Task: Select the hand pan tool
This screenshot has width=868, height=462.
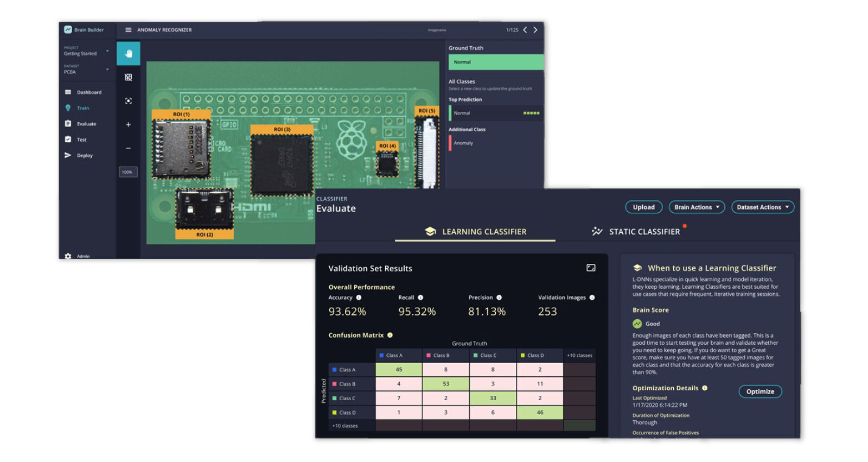Action: (x=129, y=54)
